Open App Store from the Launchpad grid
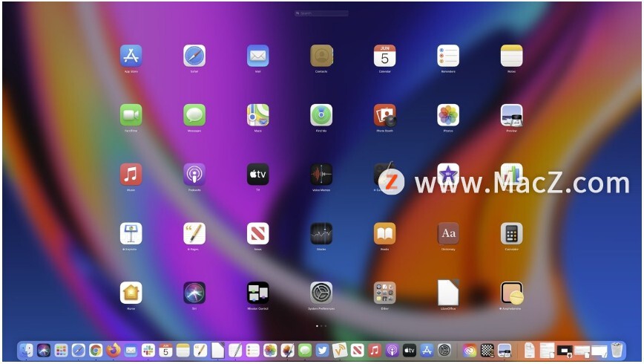 [x=131, y=56]
